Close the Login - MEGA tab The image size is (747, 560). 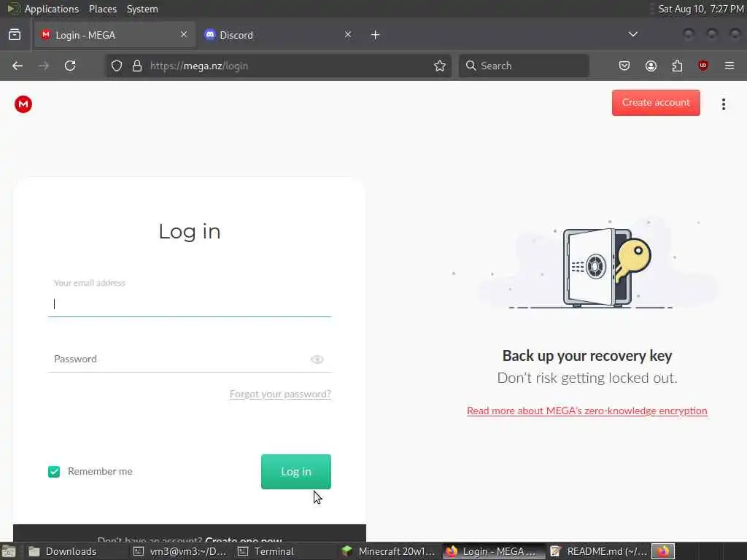click(x=184, y=34)
